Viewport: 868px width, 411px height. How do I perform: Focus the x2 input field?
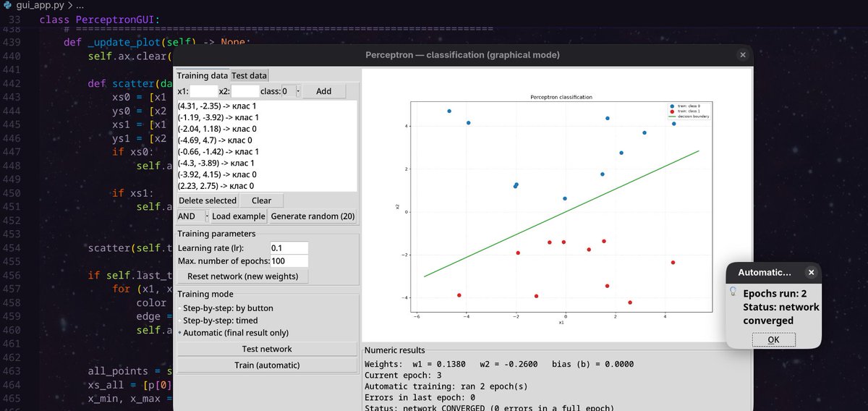[x=245, y=91]
